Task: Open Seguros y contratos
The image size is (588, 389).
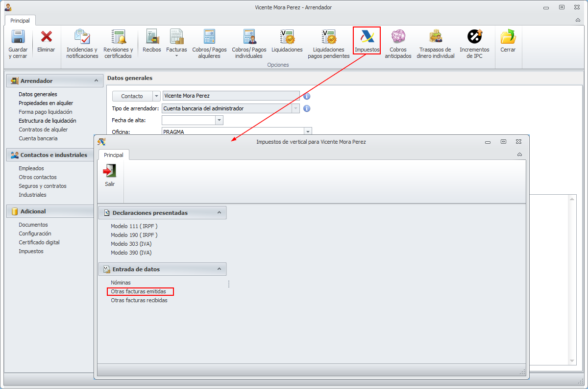Action: click(43, 186)
